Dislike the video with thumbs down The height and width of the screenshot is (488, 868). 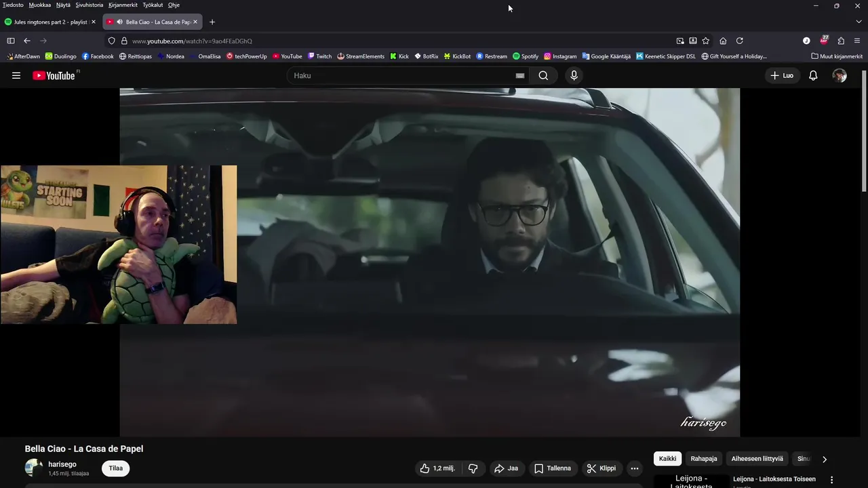coord(473,468)
